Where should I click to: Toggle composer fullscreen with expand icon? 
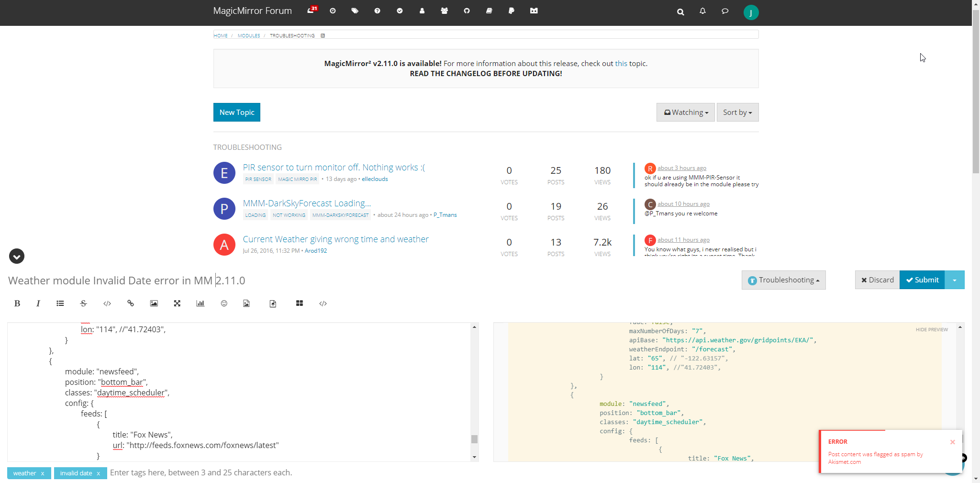coord(177,303)
